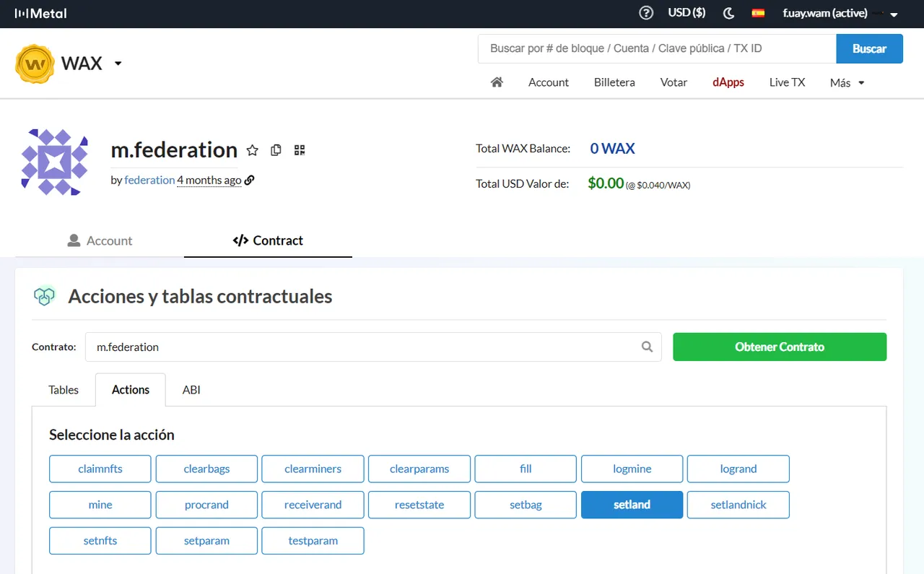This screenshot has height=574, width=924.
Task: Expand the Más menu
Action: coord(847,82)
